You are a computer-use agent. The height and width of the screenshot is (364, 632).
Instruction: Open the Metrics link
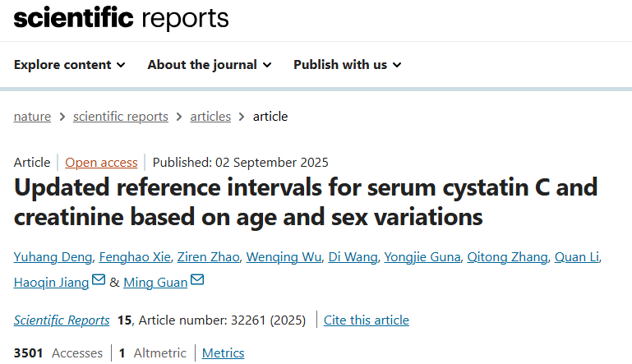point(223,353)
